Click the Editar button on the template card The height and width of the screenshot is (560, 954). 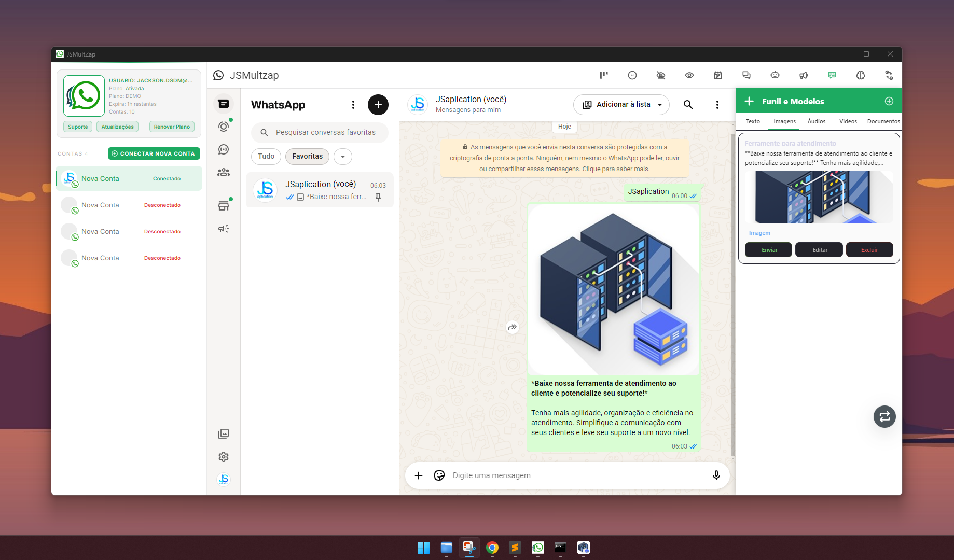click(820, 250)
